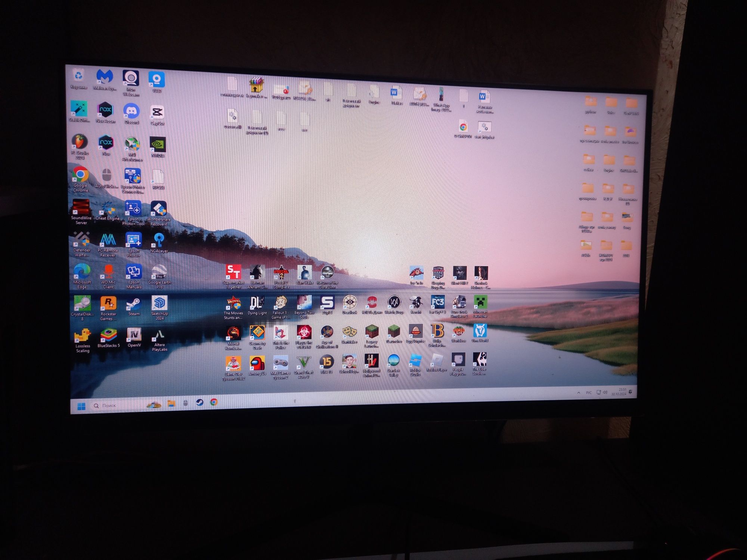Open Among Us shortcut
This screenshot has height=560, width=747.
pos(257,366)
